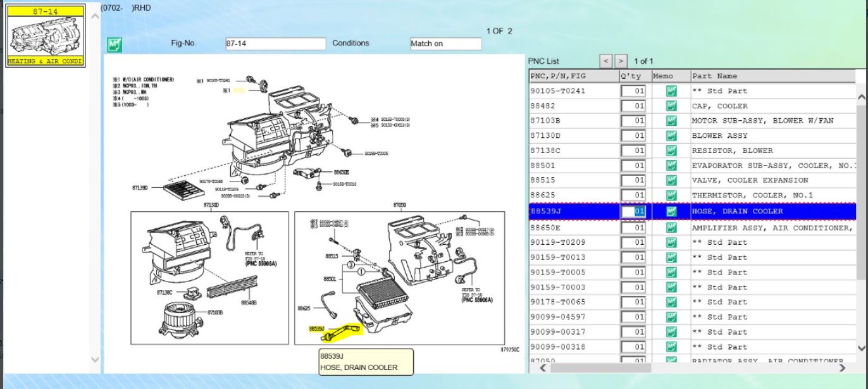Open memo icon for BLOWER ASSY row
The width and height of the screenshot is (868, 389).
[x=671, y=135]
